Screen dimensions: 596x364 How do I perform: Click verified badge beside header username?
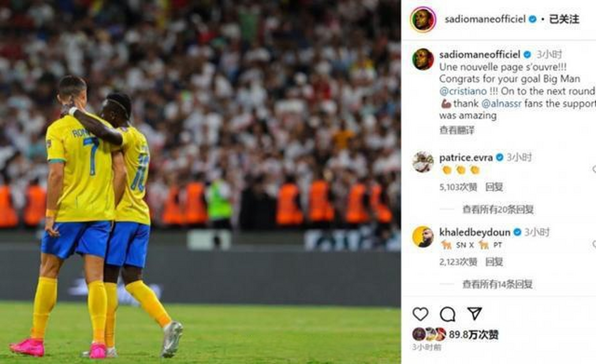pyautogui.click(x=533, y=19)
